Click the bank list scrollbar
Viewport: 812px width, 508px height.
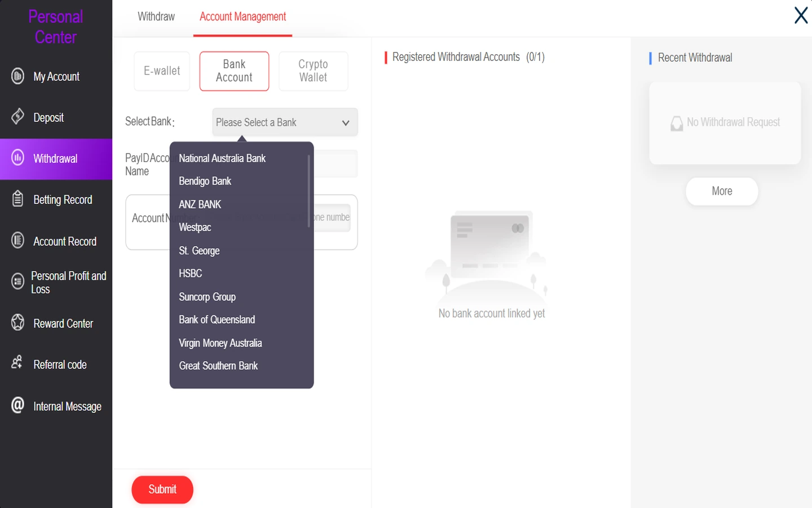309,191
